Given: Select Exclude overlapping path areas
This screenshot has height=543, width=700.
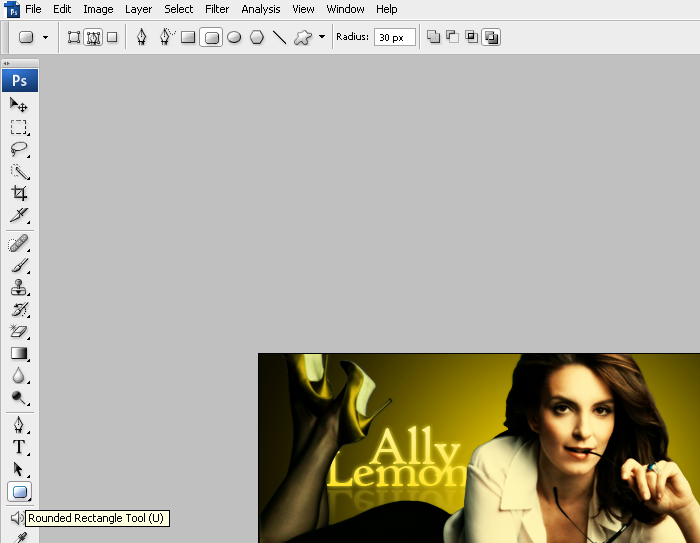Looking at the screenshot, I should (491, 38).
